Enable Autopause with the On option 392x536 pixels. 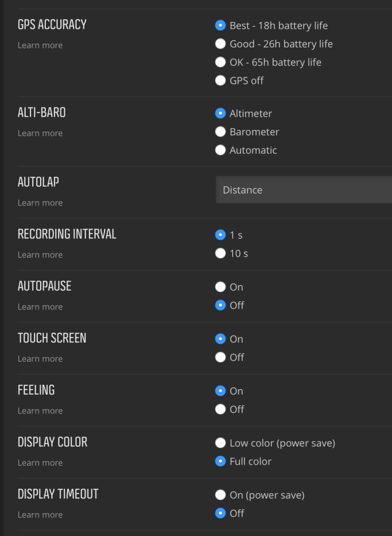pyautogui.click(x=220, y=287)
